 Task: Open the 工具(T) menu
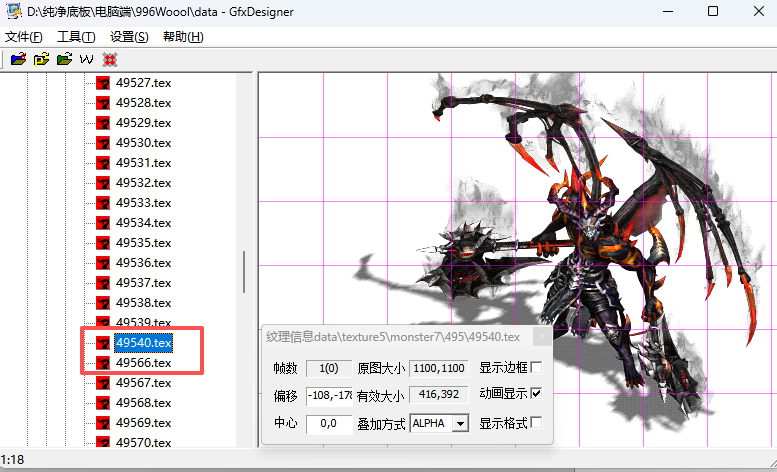(x=76, y=37)
